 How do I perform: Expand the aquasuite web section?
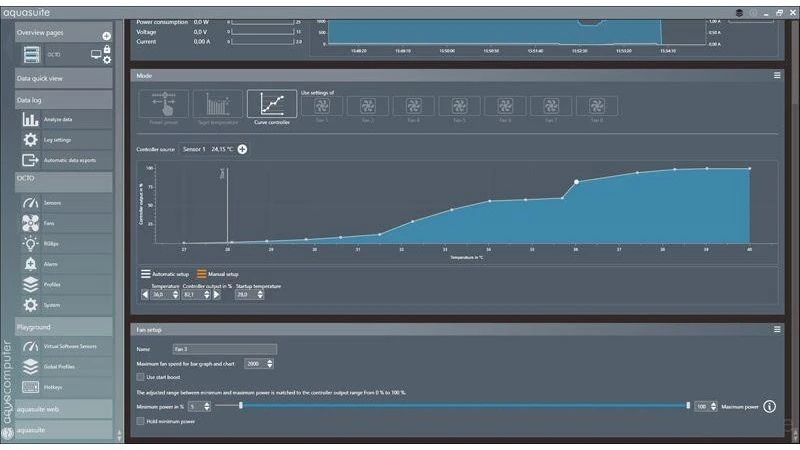click(x=64, y=409)
